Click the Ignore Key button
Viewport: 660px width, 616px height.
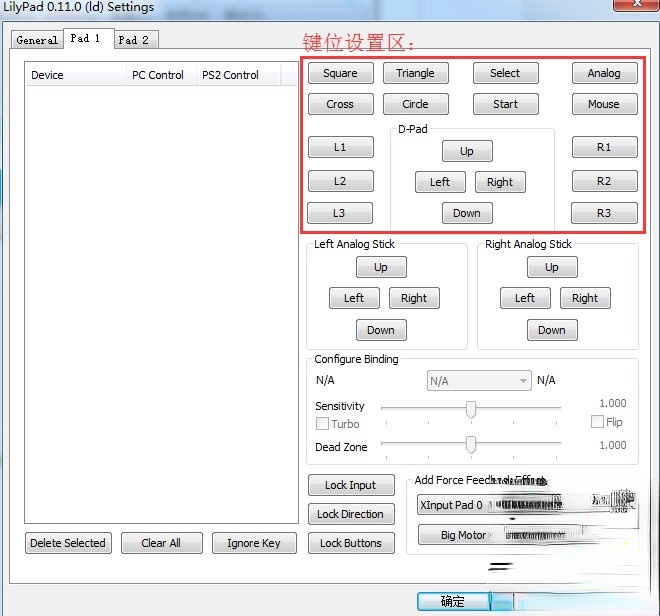[x=254, y=543]
